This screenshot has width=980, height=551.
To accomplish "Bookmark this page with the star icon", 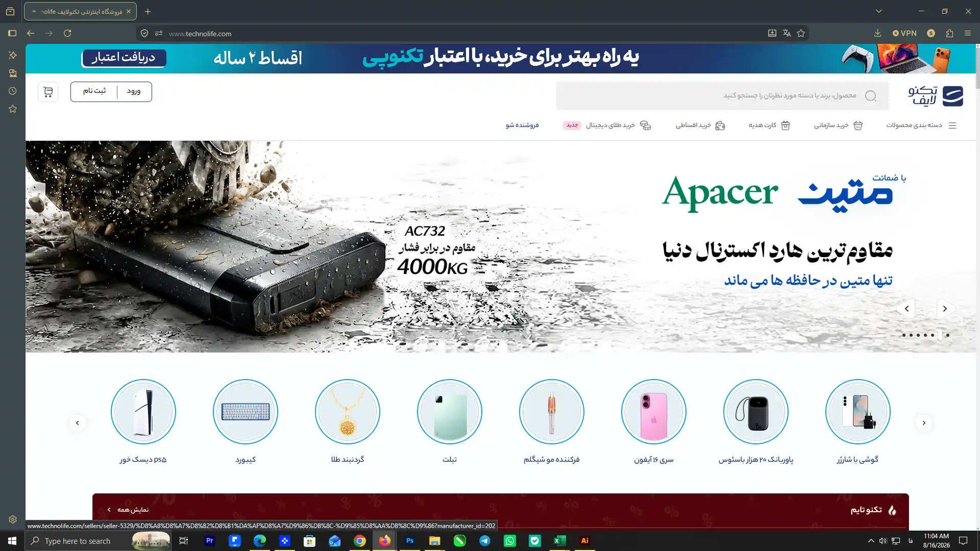I will pos(801,33).
